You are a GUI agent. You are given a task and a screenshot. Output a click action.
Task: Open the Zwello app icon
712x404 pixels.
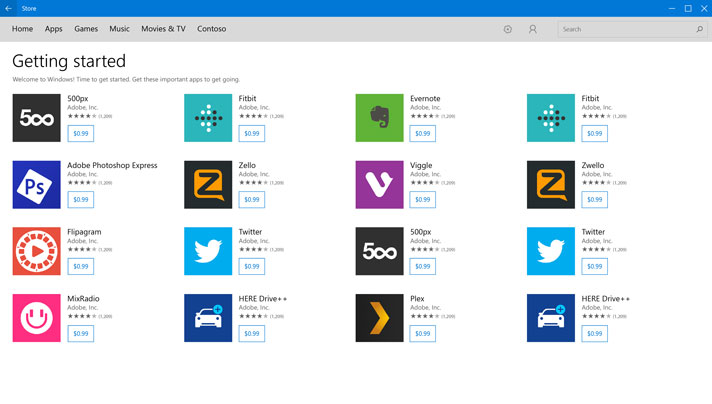(x=551, y=185)
